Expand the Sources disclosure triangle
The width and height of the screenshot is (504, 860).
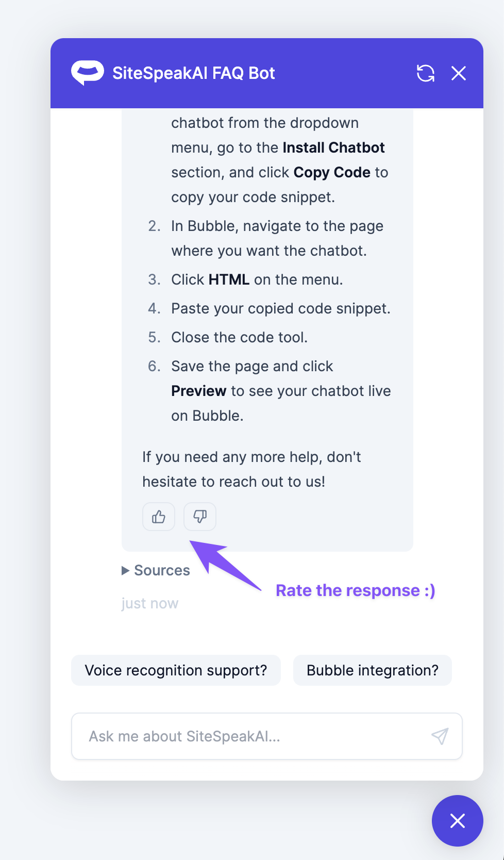pyautogui.click(x=125, y=570)
